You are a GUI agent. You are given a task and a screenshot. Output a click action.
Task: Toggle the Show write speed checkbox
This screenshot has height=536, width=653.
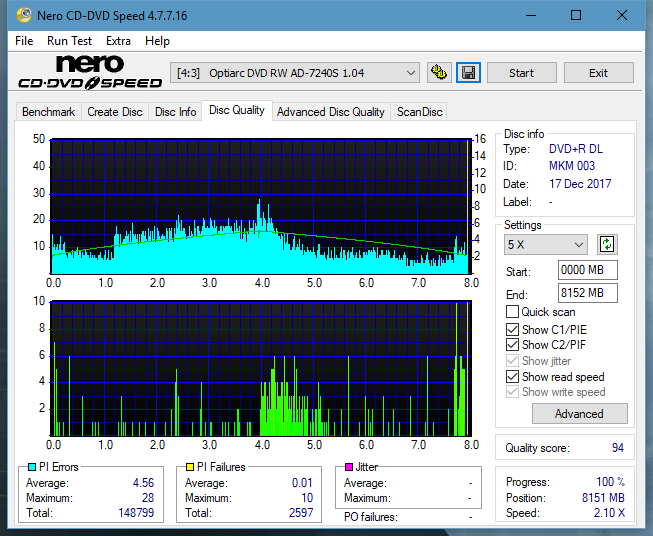[x=512, y=392]
